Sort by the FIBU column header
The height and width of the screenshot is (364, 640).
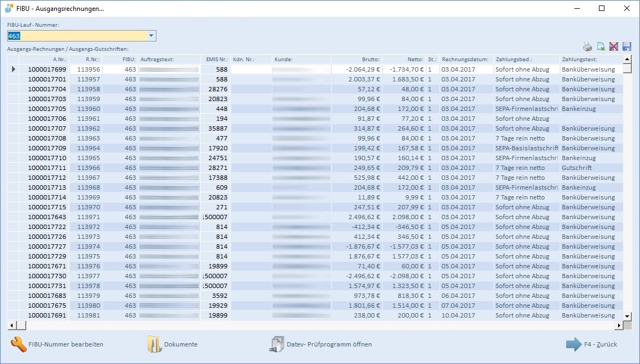click(120, 60)
